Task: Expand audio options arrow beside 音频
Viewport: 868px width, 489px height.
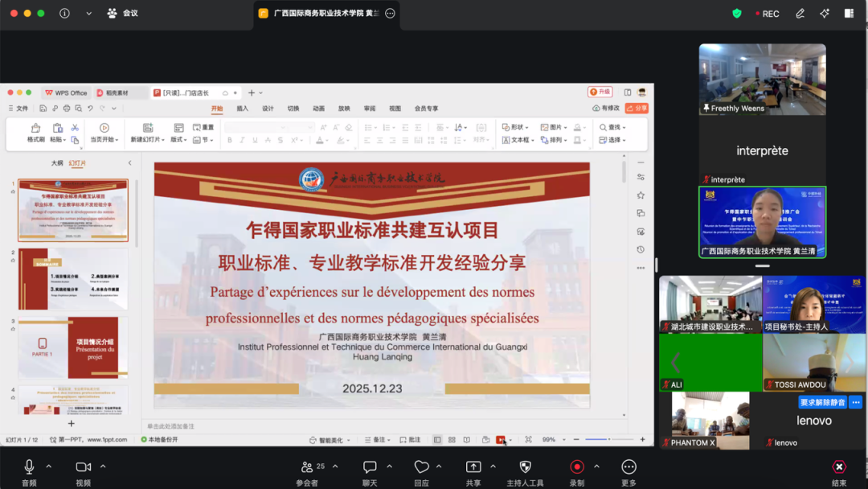Action: coord(49,466)
